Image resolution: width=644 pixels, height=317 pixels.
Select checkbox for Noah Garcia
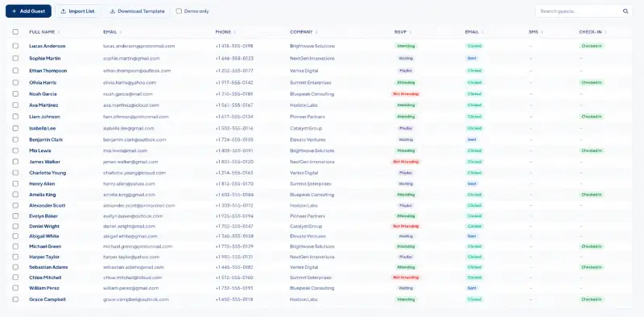(15, 94)
